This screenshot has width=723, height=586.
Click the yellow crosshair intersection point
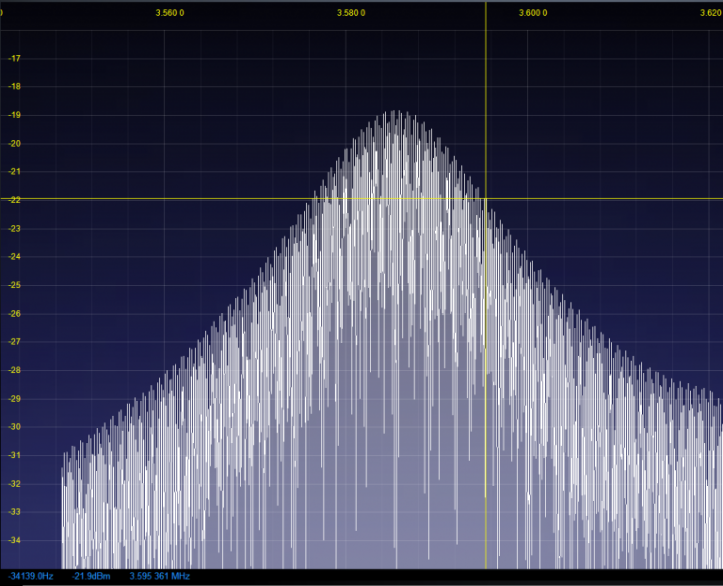[x=486, y=198]
